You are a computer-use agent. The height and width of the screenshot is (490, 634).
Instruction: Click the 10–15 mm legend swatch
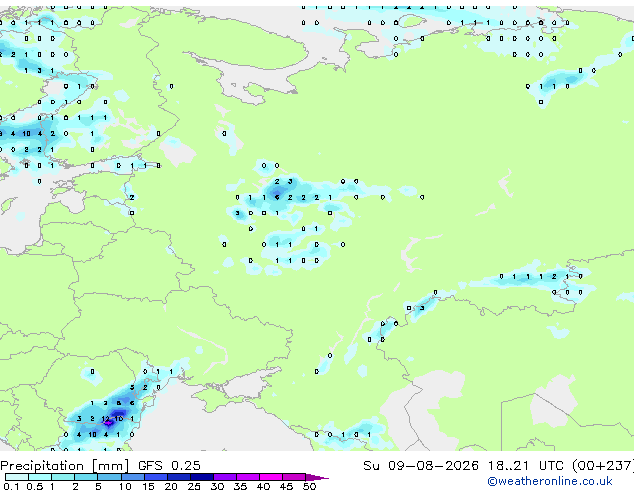(133, 477)
